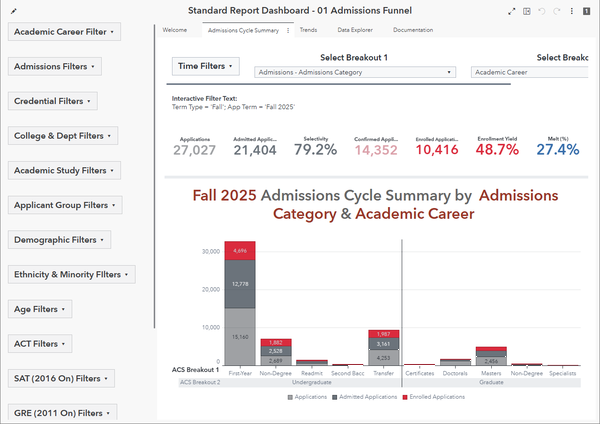Expand ACT Filters dropdown
The height and width of the screenshot is (424, 600).
40,344
